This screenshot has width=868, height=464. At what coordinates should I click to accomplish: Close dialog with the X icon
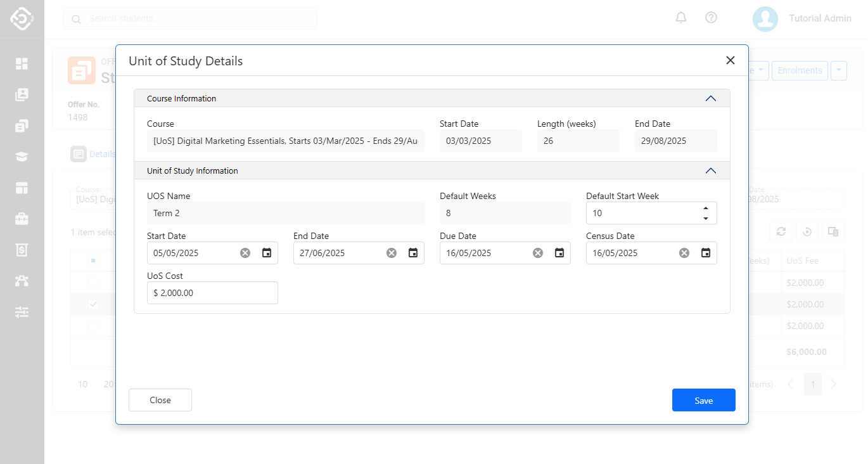730,60
